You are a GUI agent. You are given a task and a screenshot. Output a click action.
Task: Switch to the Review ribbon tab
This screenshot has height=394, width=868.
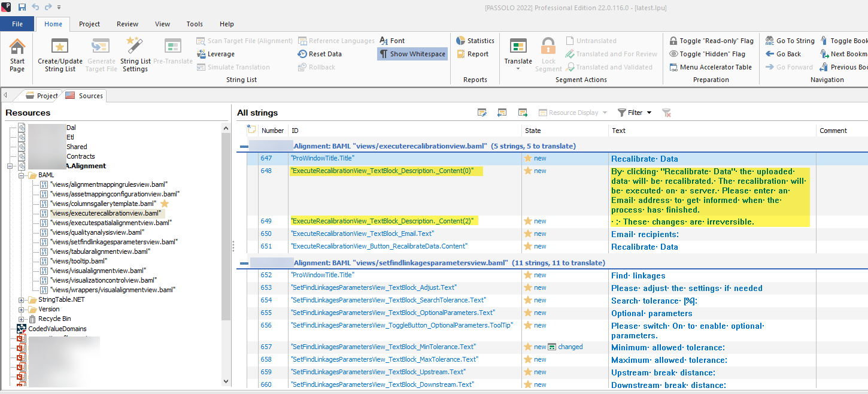point(127,23)
